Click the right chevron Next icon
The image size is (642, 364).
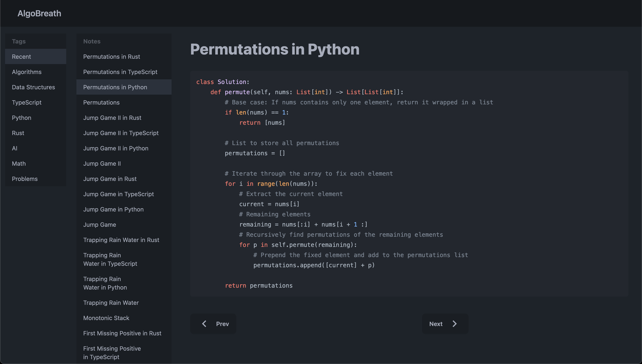point(455,324)
